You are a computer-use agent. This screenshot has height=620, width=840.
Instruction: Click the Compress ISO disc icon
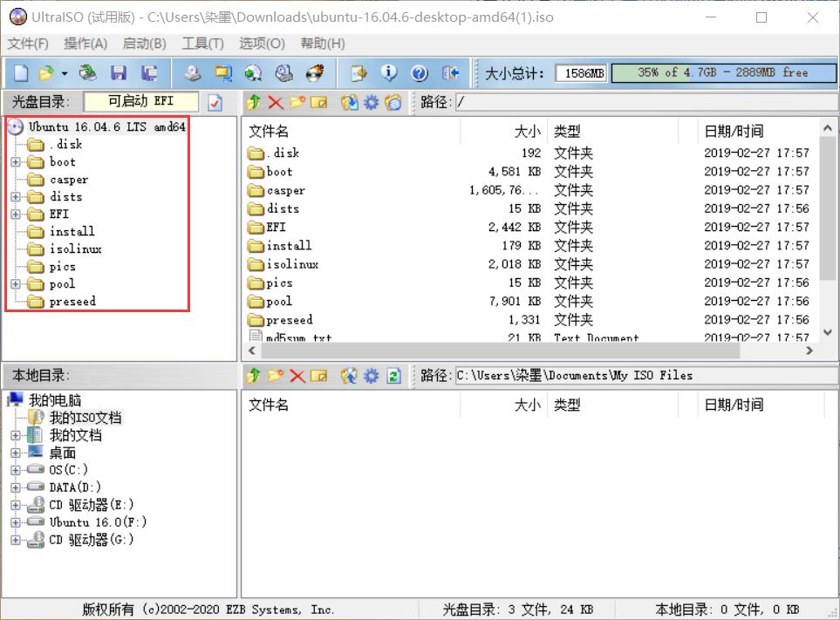click(x=253, y=73)
